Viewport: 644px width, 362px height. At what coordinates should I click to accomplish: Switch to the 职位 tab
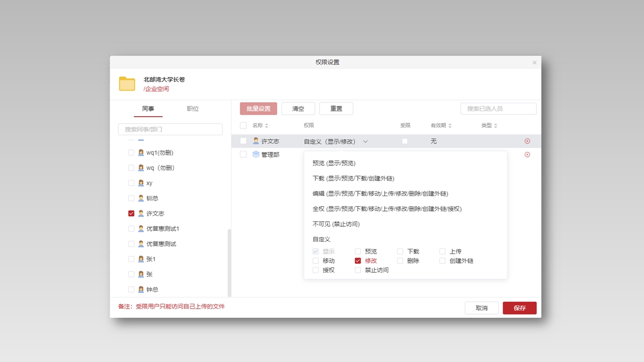tap(193, 109)
